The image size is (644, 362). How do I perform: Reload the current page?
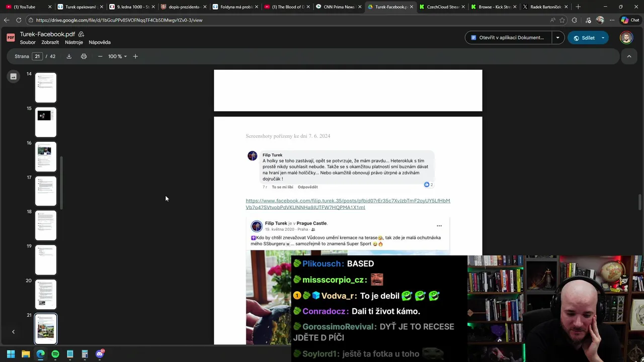[19, 20]
